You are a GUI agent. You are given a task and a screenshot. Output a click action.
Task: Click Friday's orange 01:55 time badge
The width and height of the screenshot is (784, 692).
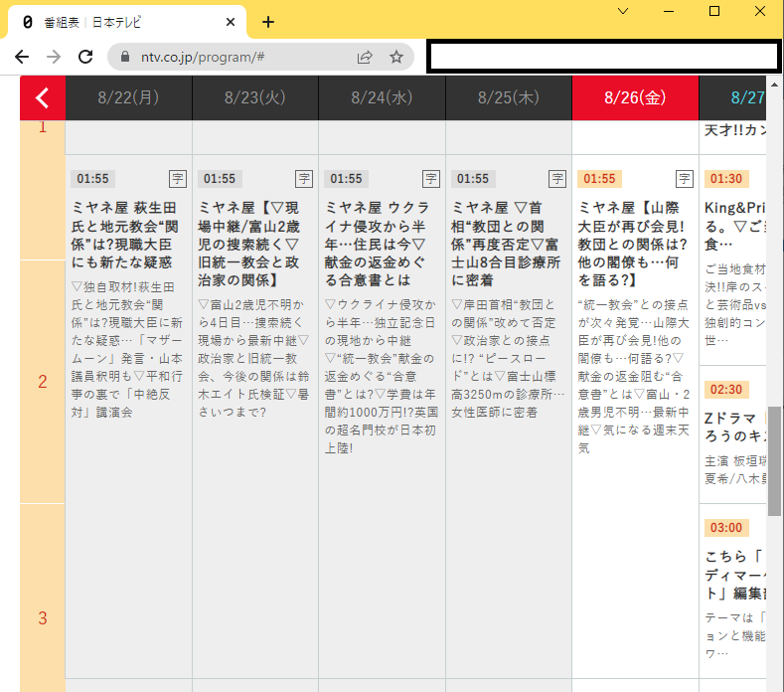pos(599,179)
